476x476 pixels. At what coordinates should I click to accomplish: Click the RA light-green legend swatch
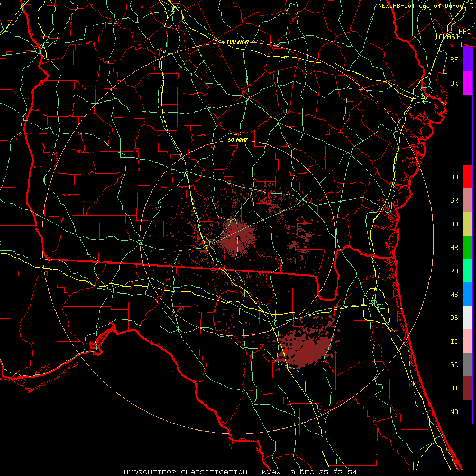coord(467,270)
